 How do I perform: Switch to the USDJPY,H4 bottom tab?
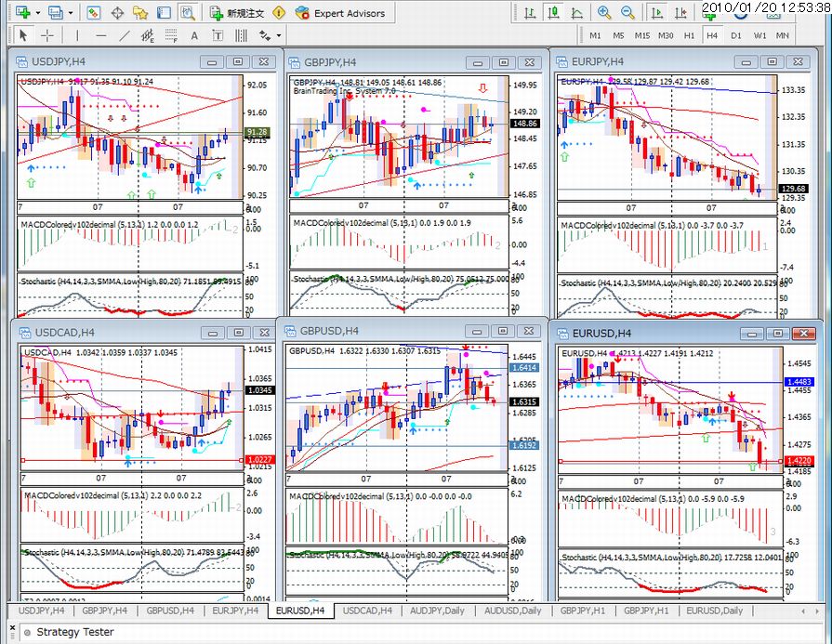[x=42, y=611]
